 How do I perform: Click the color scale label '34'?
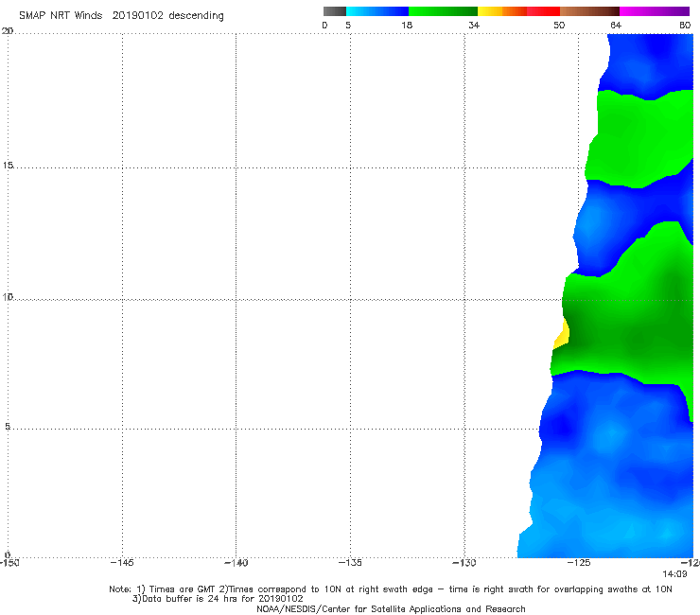click(474, 25)
